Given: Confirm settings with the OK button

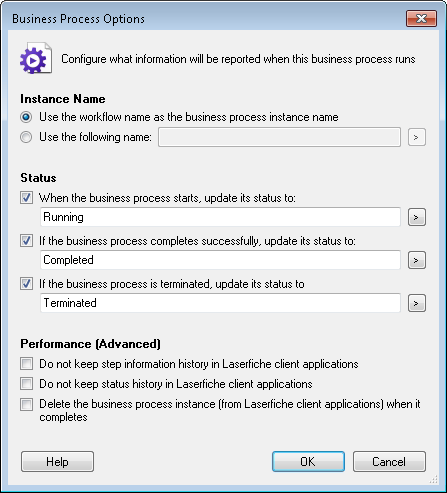Looking at the screenshot, I should point(308,462).
